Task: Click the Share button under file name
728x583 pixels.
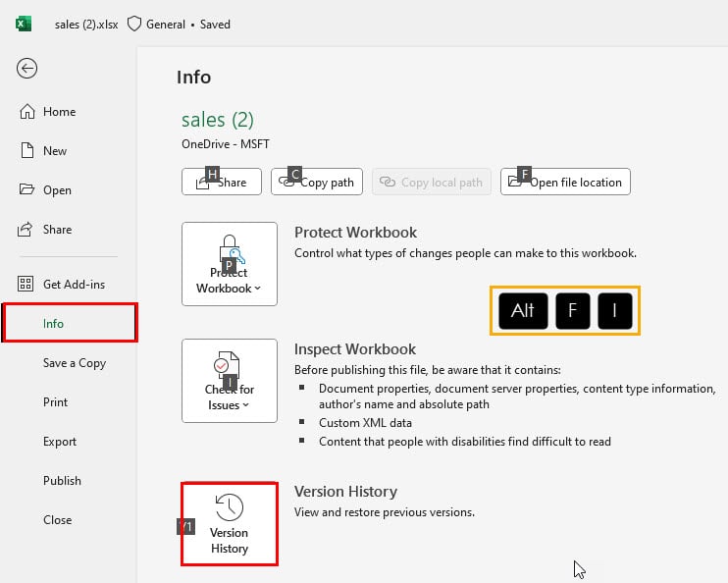Action: coord(222,182)
